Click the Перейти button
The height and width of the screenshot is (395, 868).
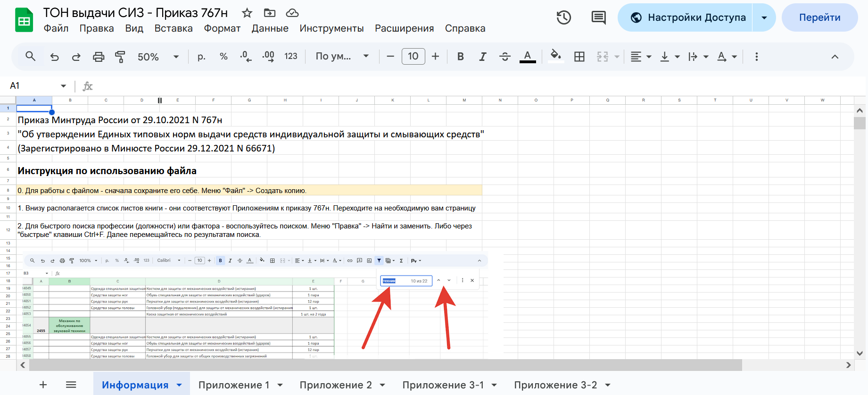[x=819, y=18]
